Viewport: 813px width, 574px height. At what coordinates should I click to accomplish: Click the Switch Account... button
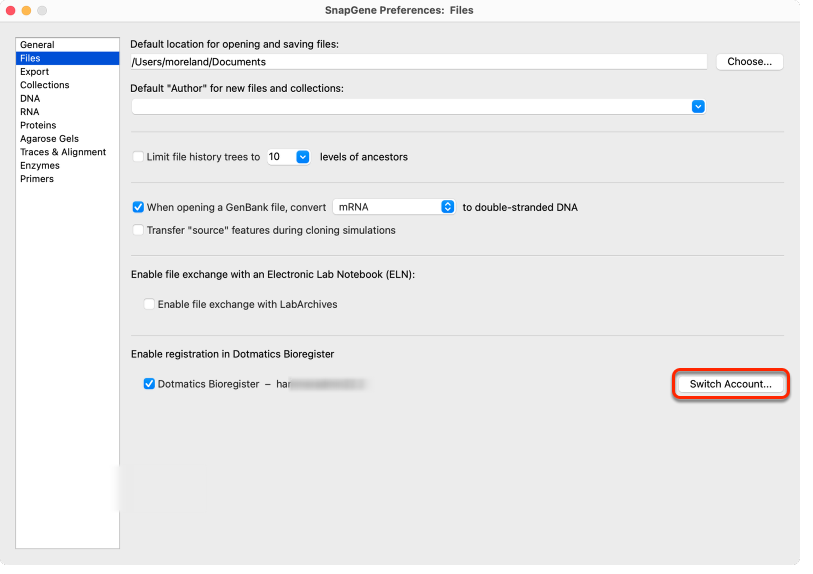[x=731, y=384]
